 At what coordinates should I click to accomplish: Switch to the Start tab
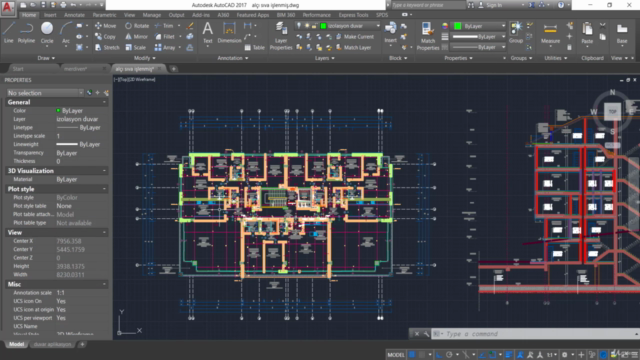(x=18, y=69)
